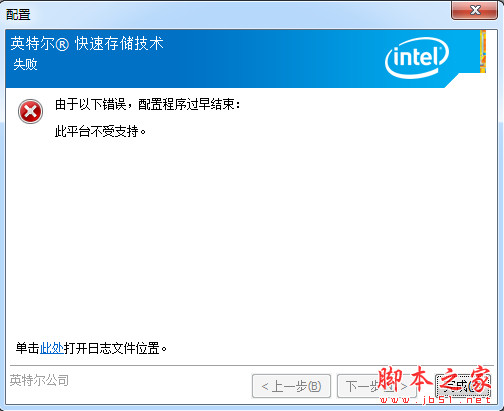Screen dimensions: 504x411
Task: Click the Intel logo in the banner
Action: click(417, 58)
